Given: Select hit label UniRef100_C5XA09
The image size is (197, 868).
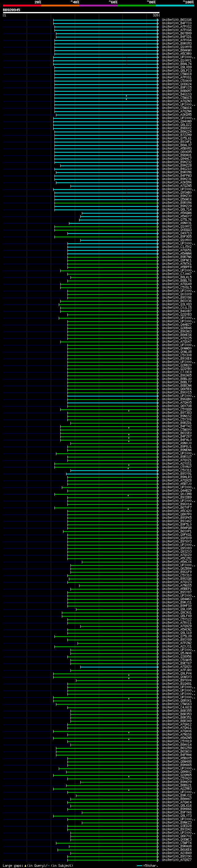Looking at the screenshot, I should [x=177, y=81].
